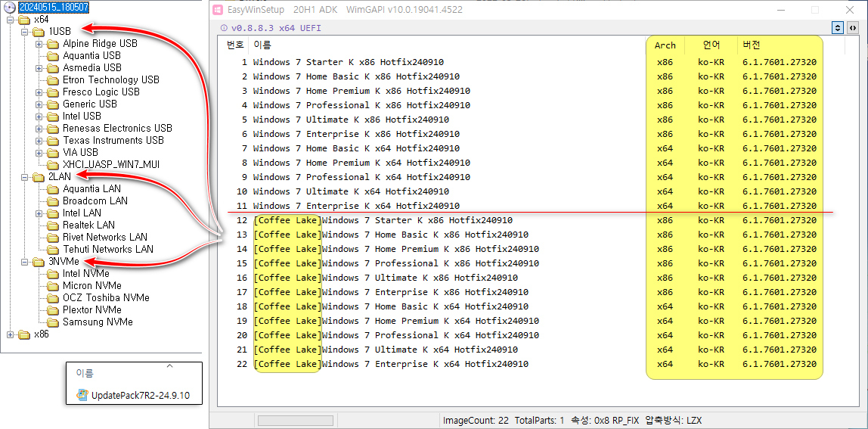This screenshot has height=429, width=868.
Task: Collapse the 3NVMe tree node
Action: 24,262
